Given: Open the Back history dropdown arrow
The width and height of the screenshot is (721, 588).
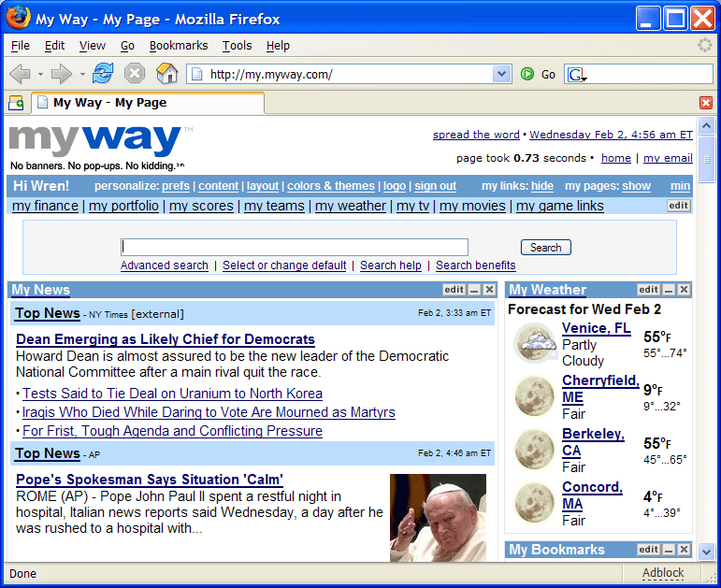Looking at the screenshot, I should point(40,74).
